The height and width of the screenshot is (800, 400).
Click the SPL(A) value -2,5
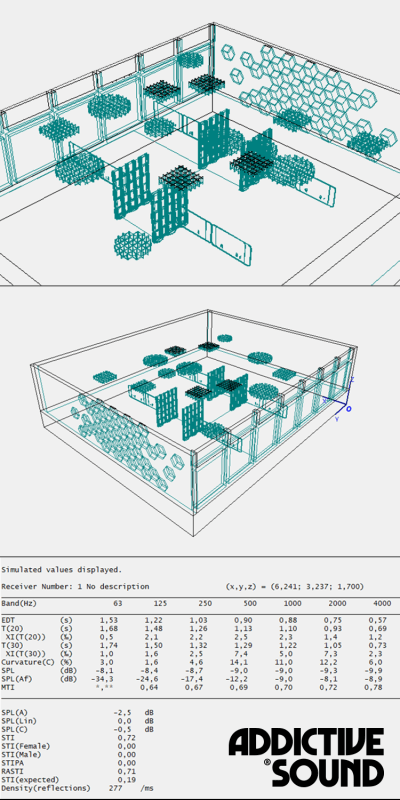click(x=121, y=712)
